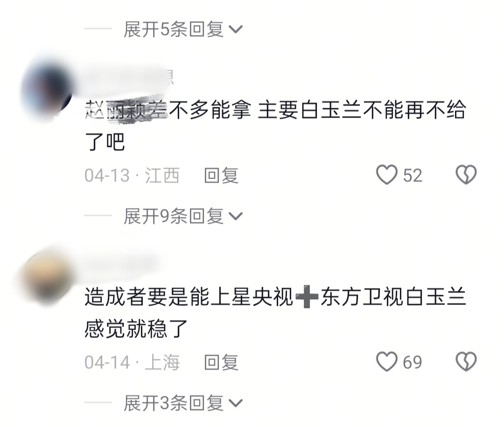
Task: Like the comment with 52 likes
Action: (387, 175)
